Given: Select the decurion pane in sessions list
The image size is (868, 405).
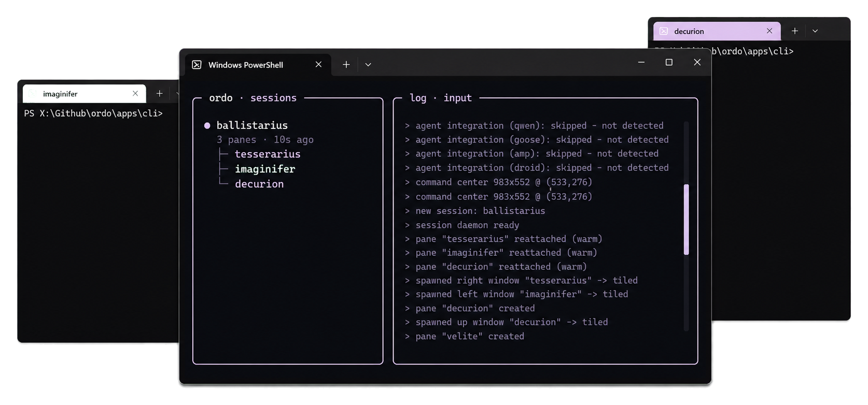Looking at the screenshot, I should (x=259, y=184).
